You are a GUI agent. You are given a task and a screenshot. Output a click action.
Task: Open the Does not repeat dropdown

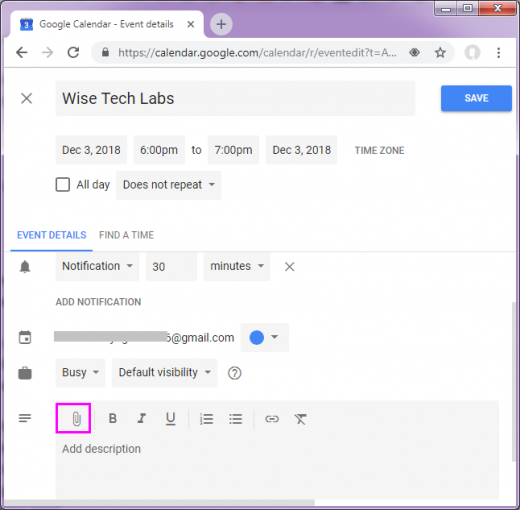pos(168,185)
